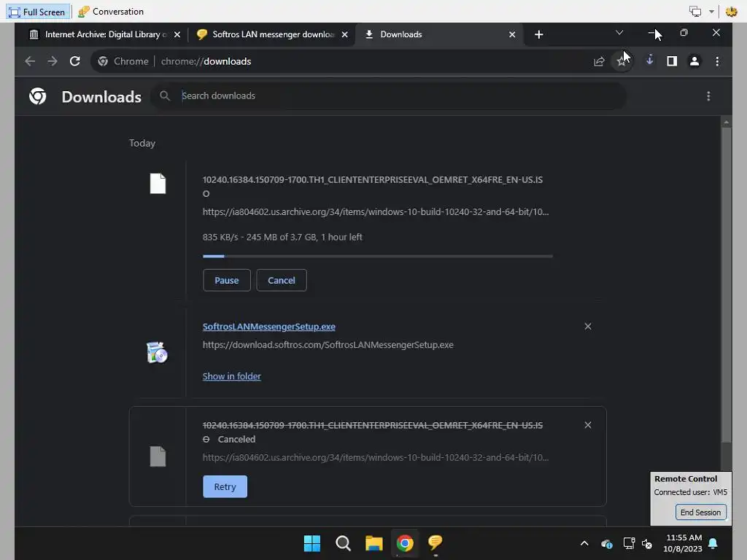Click the share this page icon
The height and width of the screenshot is (560, 747).
pyautogui.click(x=599, y=61)
